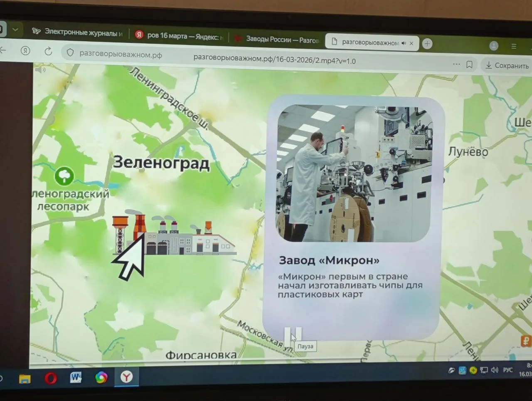Open the three-dot page actions menu

pyautogui.click(x=456, y=64)
